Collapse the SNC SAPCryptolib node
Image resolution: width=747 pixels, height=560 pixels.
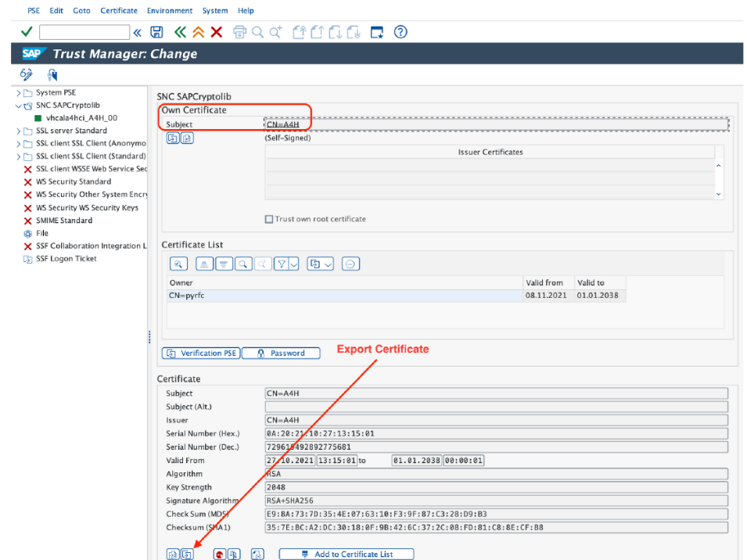(19, 106)
